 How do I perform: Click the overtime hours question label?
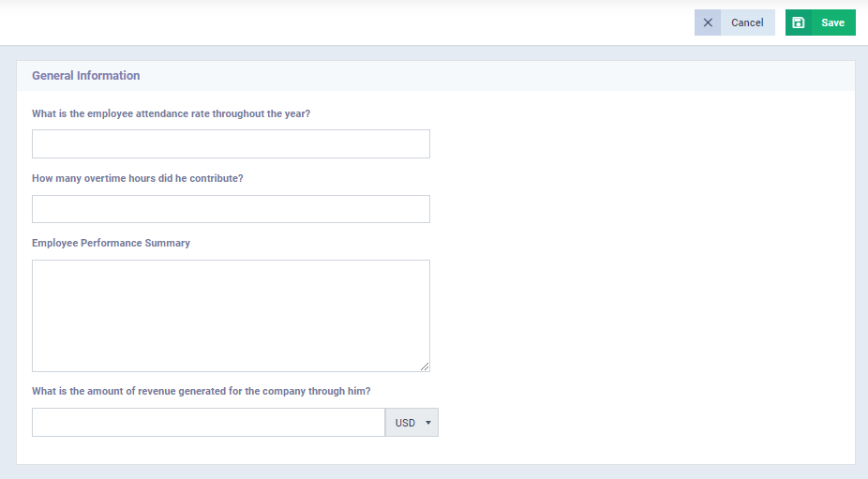pyautogui.click(x=137, y=178)
